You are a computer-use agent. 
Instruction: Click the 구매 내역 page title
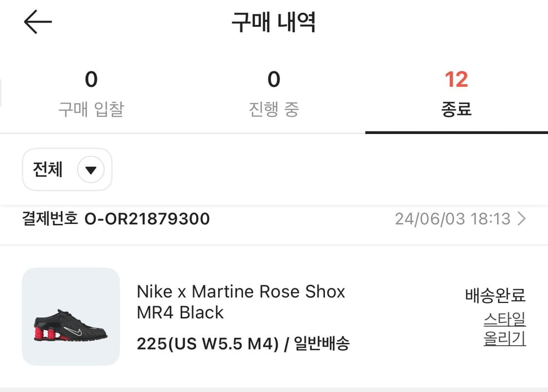[x=274, y=22]
